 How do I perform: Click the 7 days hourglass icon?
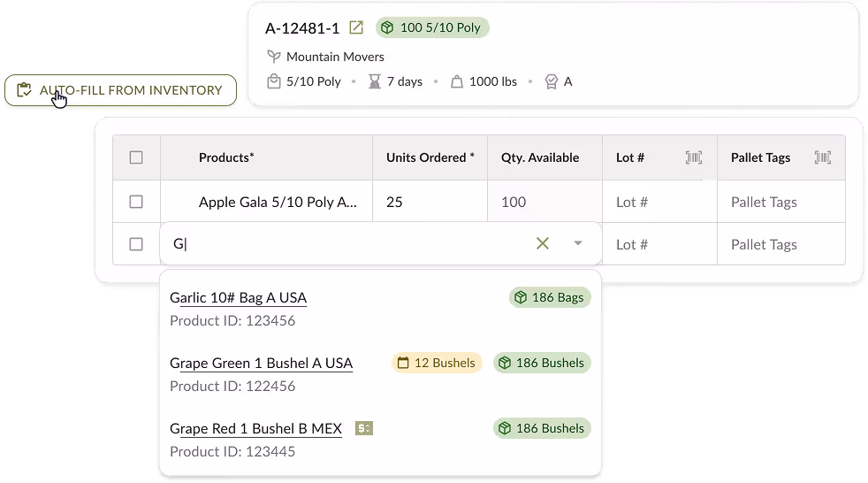(375, 81)
